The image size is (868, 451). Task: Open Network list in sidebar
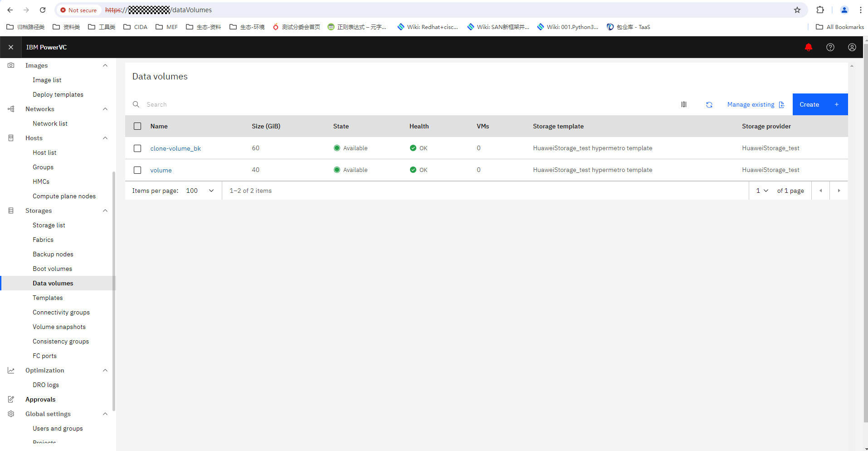click(x=50, y=123)
